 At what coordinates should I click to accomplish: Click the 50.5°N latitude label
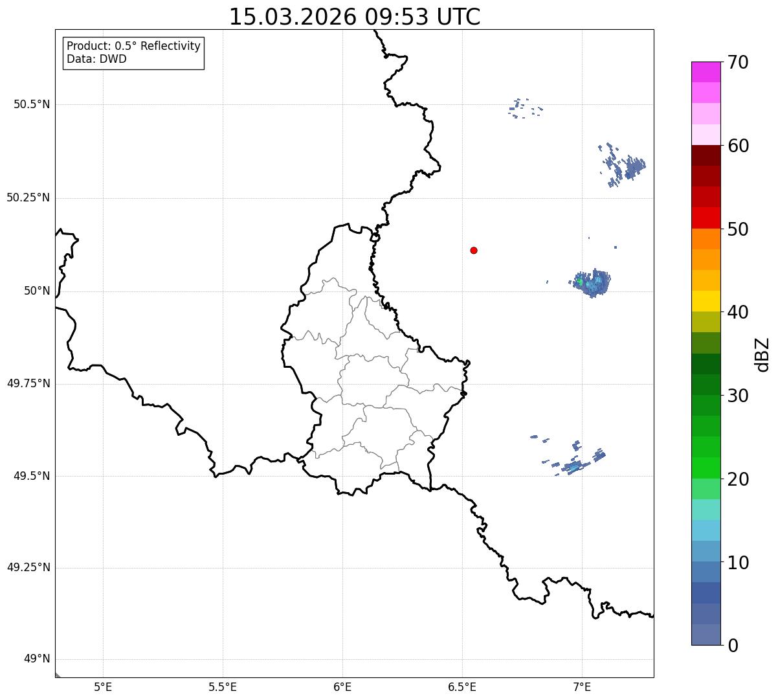(32, 104)
